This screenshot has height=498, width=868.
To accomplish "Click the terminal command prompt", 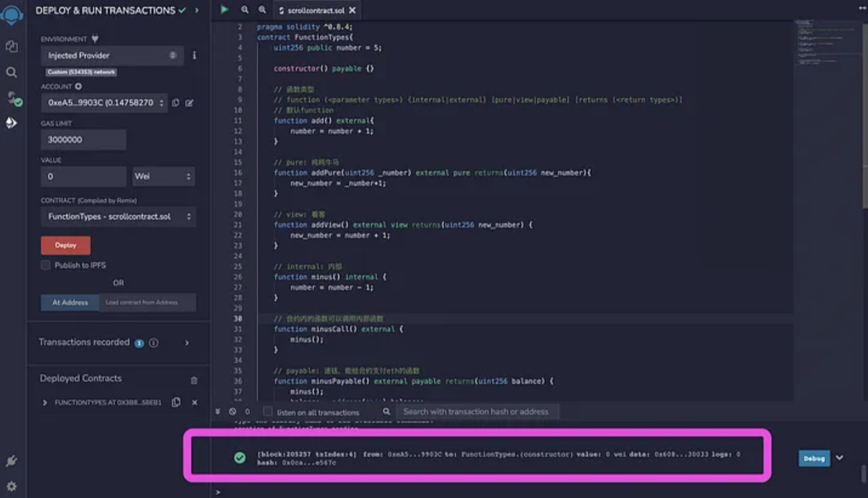I will [x=218, y=492].
